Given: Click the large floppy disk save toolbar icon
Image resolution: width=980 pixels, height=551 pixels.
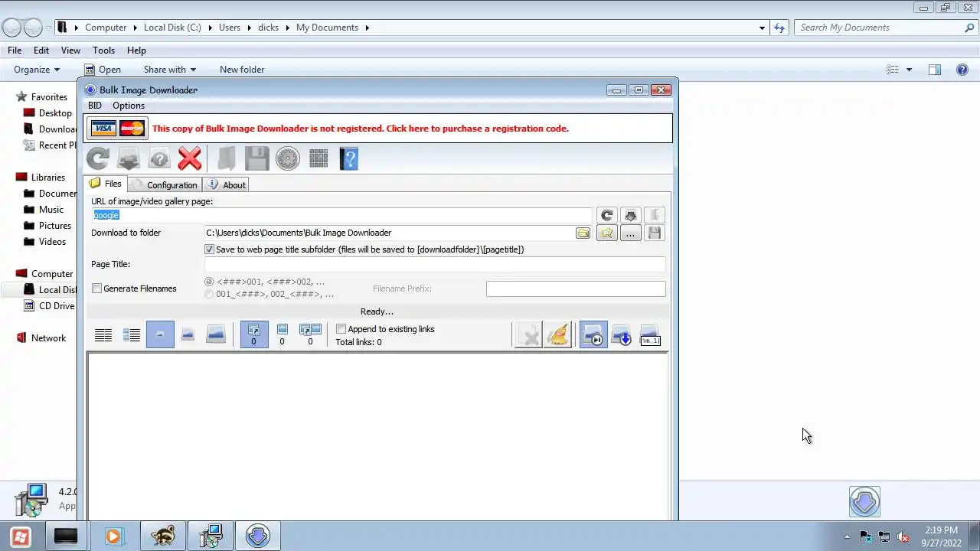Looking at the screenshot, I should pos(257,158).
